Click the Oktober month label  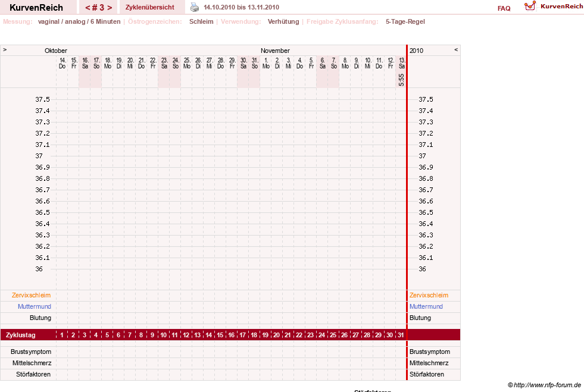56,51
